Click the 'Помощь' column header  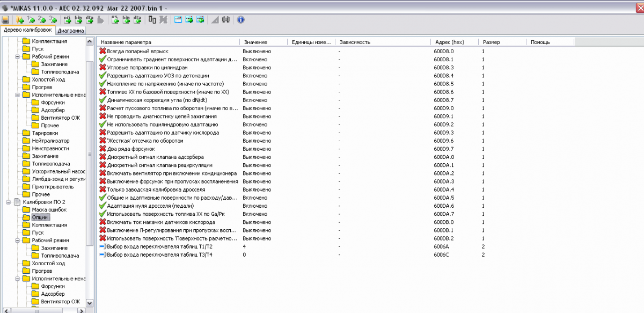pyautogui.click(x=550, y=42)
